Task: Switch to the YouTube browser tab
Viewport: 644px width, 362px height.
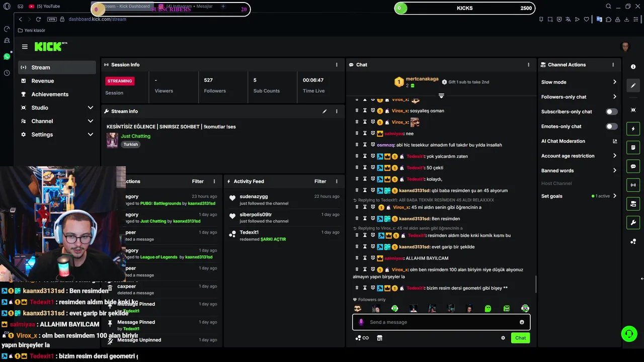Action: [x=45, y=7]
